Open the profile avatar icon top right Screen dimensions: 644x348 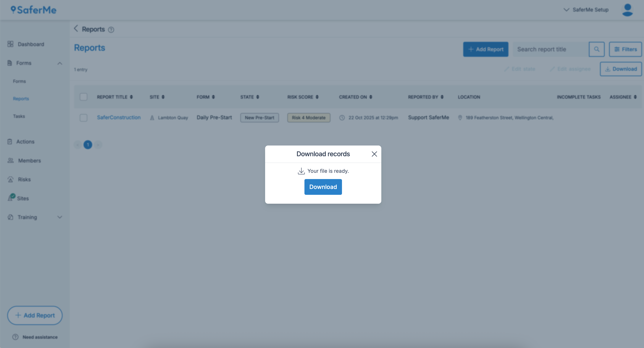(627, 10)
